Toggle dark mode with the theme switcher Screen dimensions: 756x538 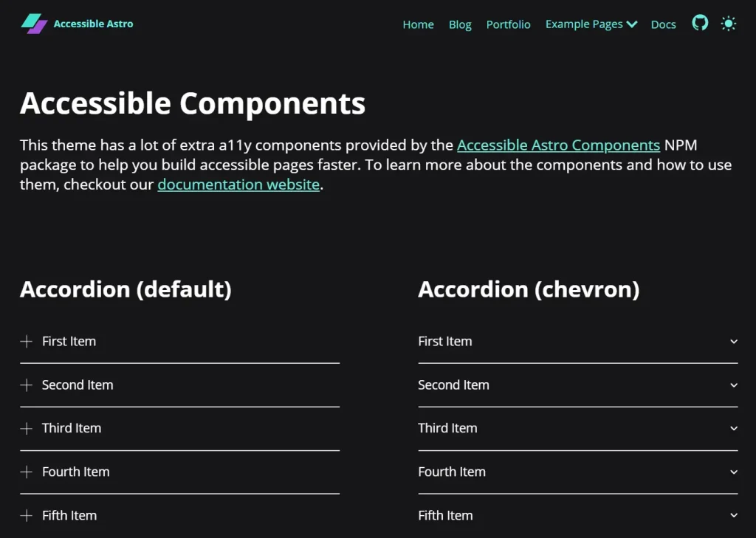coord(729,23)
